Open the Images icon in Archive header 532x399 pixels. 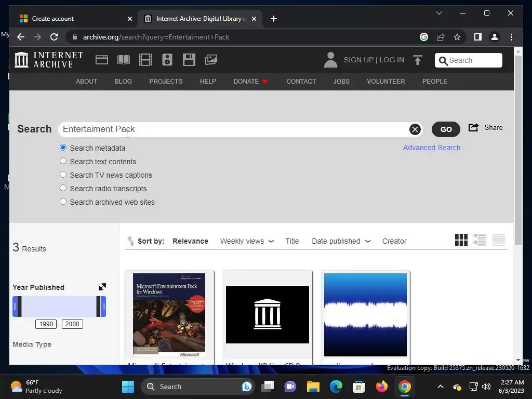(x=211, y=60)
